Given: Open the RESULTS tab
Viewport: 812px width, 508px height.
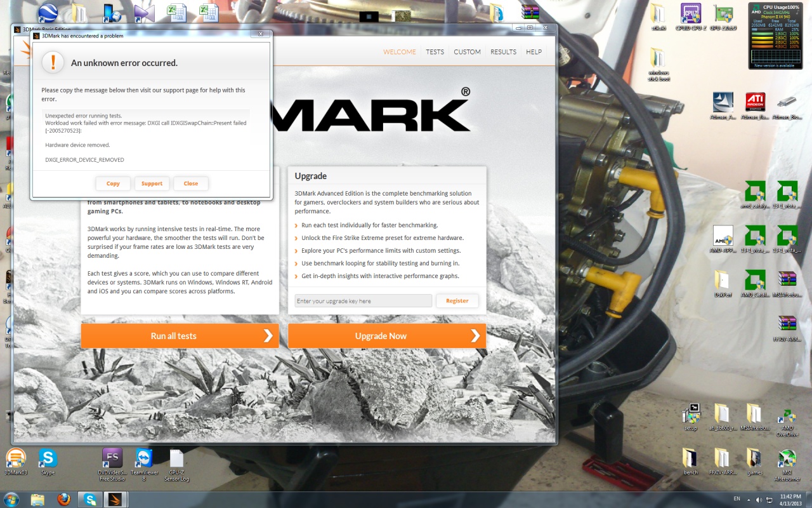Looking at the screenshot, I should coord(504,52).
